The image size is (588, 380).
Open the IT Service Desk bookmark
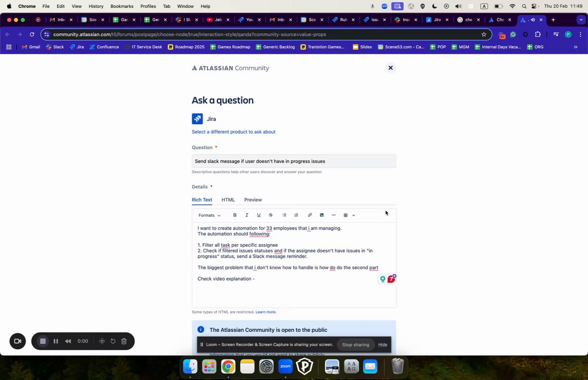tap(143, 47)
